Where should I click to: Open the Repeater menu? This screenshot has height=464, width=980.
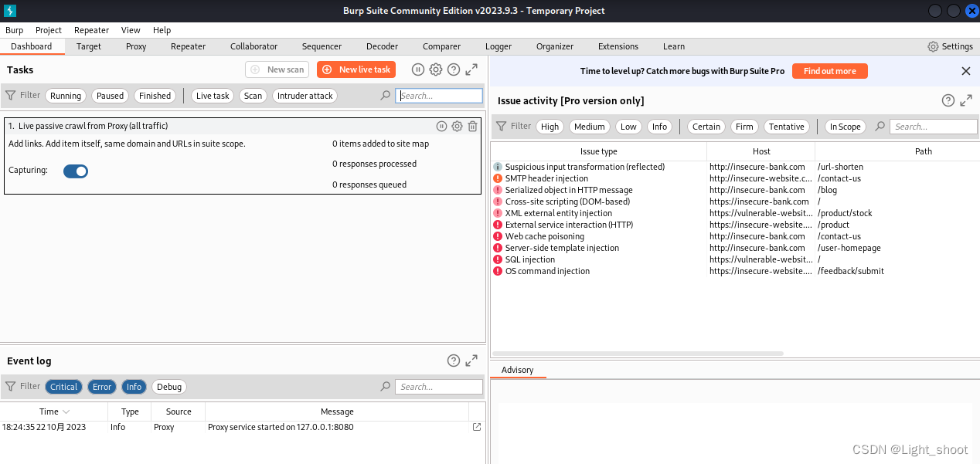tap(91, 30)
